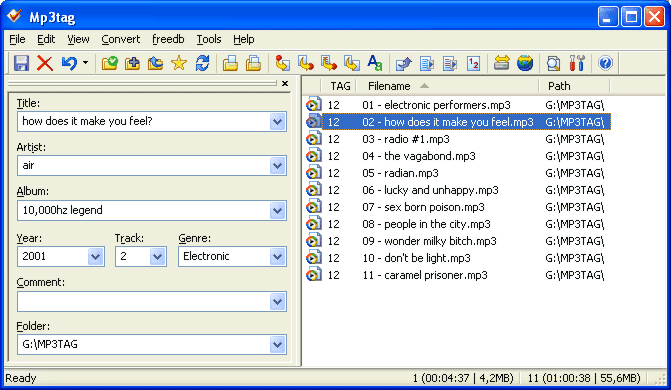
Task: Expand the Title field dropdown
Action: (277, 122)
